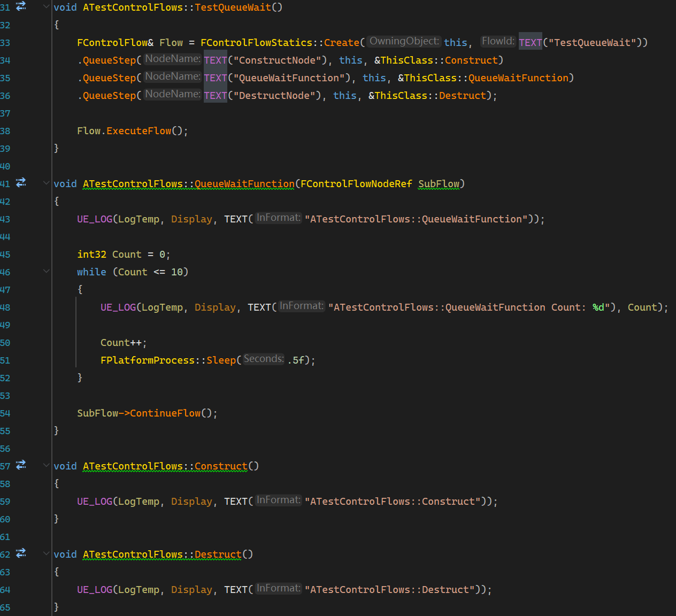Click the gutter icon on the Destruct() definition line
Viewport: 676px width, 616px height.
(x=21, y=553)
